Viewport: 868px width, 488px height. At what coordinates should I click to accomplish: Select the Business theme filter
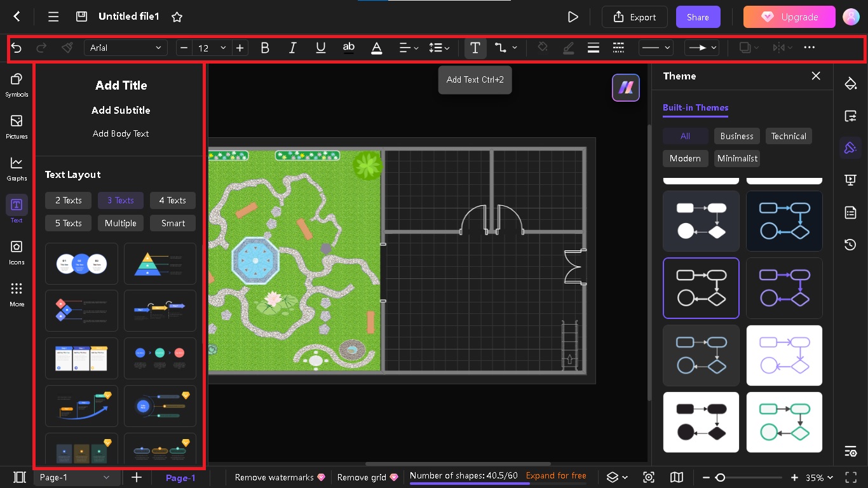pos(736,136)
